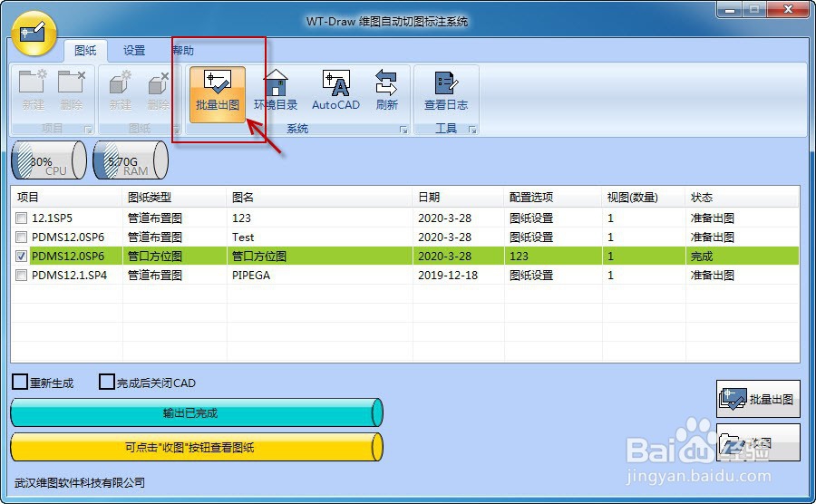816x504 pixels.
Task: Sort by the 配置选项 column header
Action: (553, 197)
